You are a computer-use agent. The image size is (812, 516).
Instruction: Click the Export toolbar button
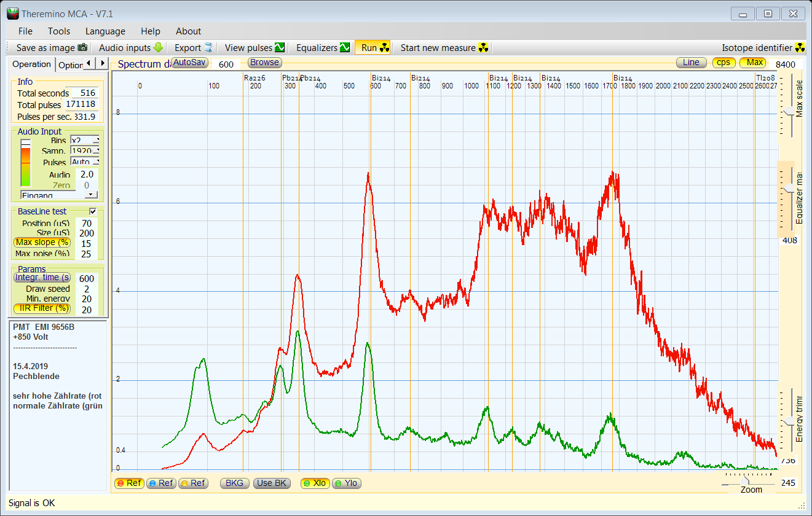[193, 48]
